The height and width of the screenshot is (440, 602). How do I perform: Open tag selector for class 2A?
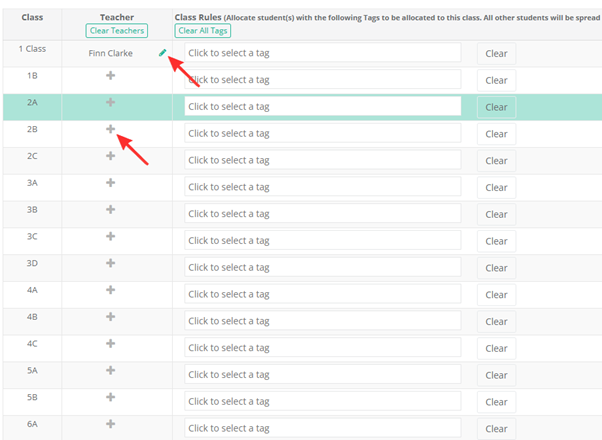322,106
